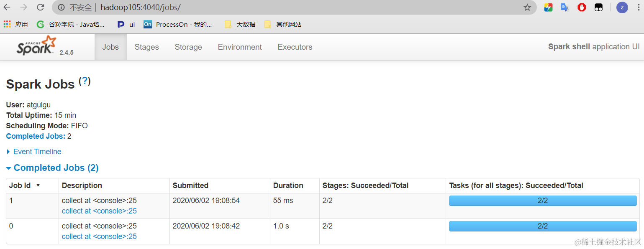
Task: Open the ProcessOn bookmark
Action: coord(178,24)
